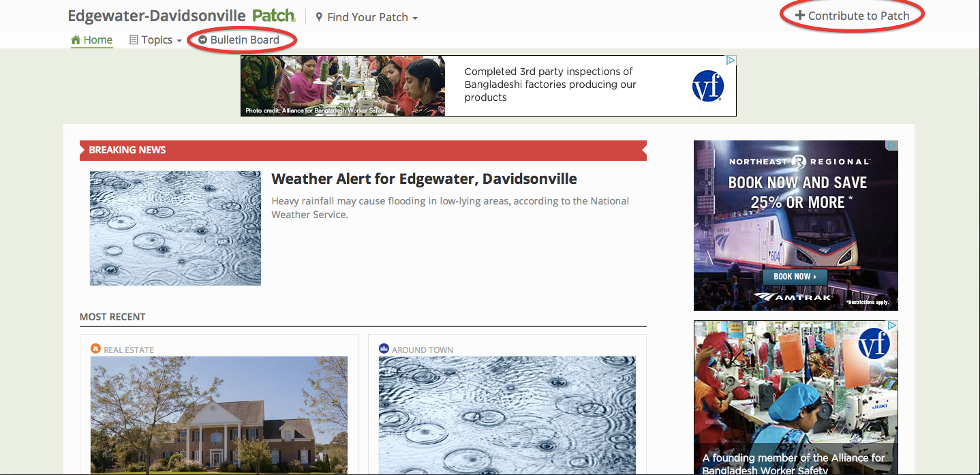Click the Around Town category label
The width and height of the screenshot is (980, 475).
point(423,350)
